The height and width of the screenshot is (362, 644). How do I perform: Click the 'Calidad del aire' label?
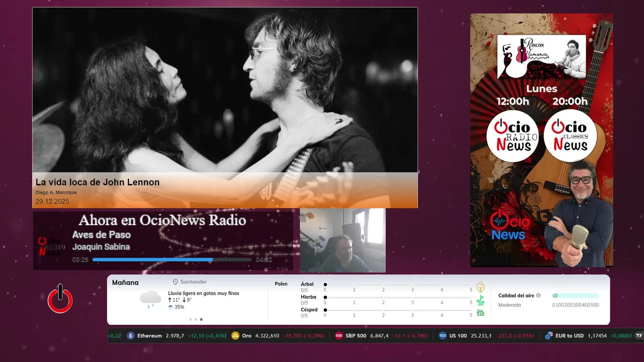516,296
